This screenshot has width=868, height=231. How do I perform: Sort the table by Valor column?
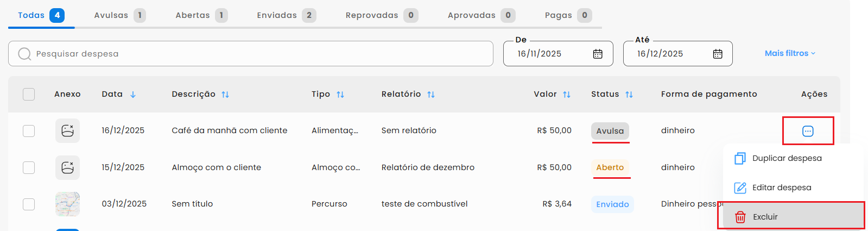tap(567, 95)
